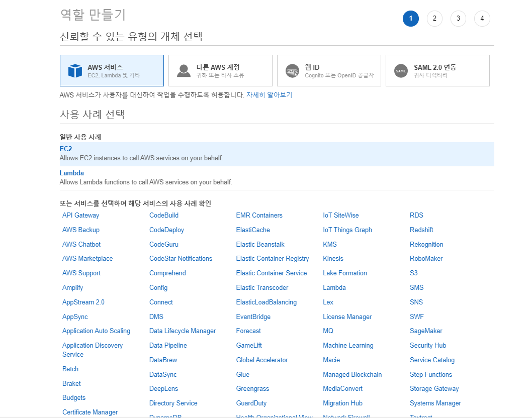Choose IoT Things Graph service
This screenshot has height=420, width=532.
coord(347,230)
